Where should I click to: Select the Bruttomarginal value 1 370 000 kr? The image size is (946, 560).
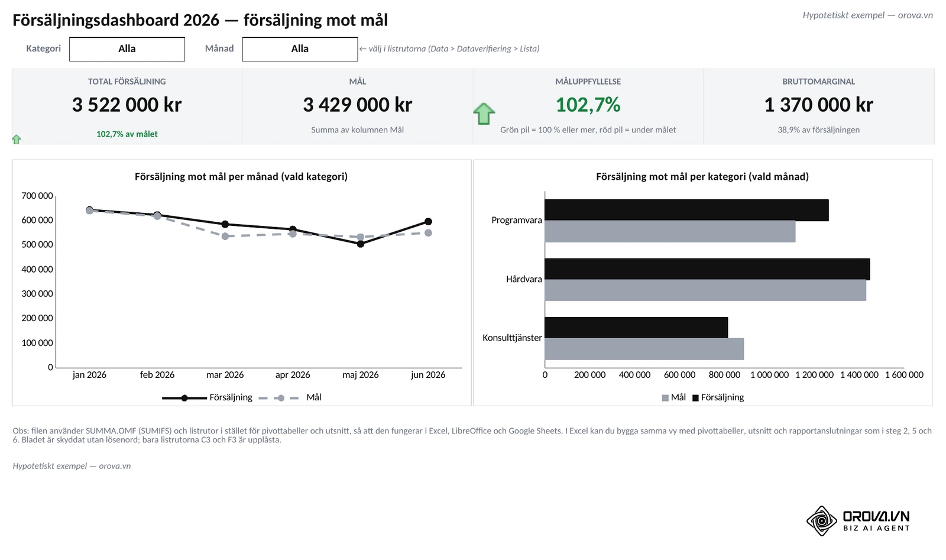(819, 105)
